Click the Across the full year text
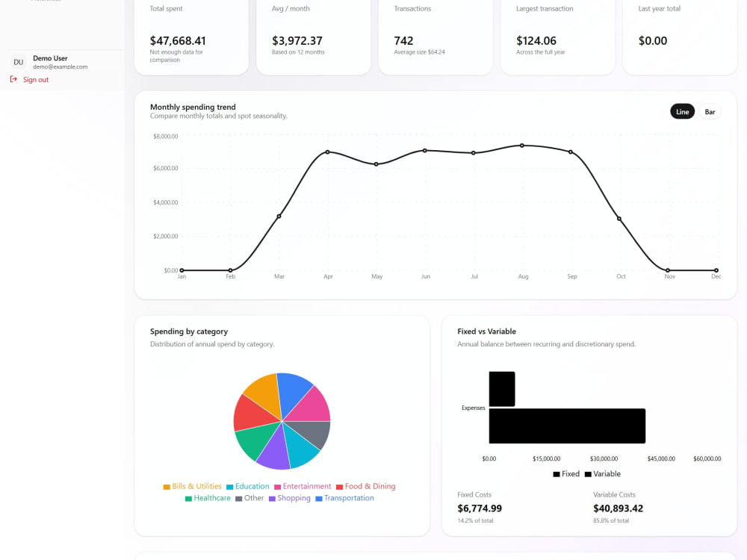The width and height of the screenshot is (747, 560). click(541, 52)
